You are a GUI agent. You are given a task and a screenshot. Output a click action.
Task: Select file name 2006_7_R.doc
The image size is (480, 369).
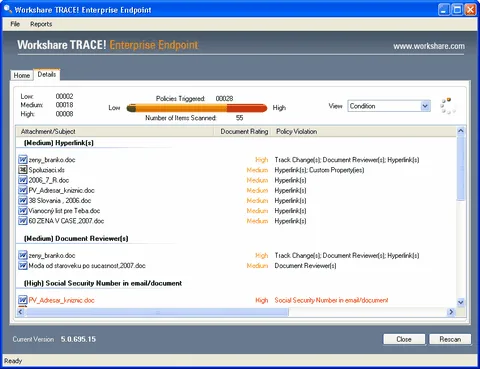click(49, 180)
